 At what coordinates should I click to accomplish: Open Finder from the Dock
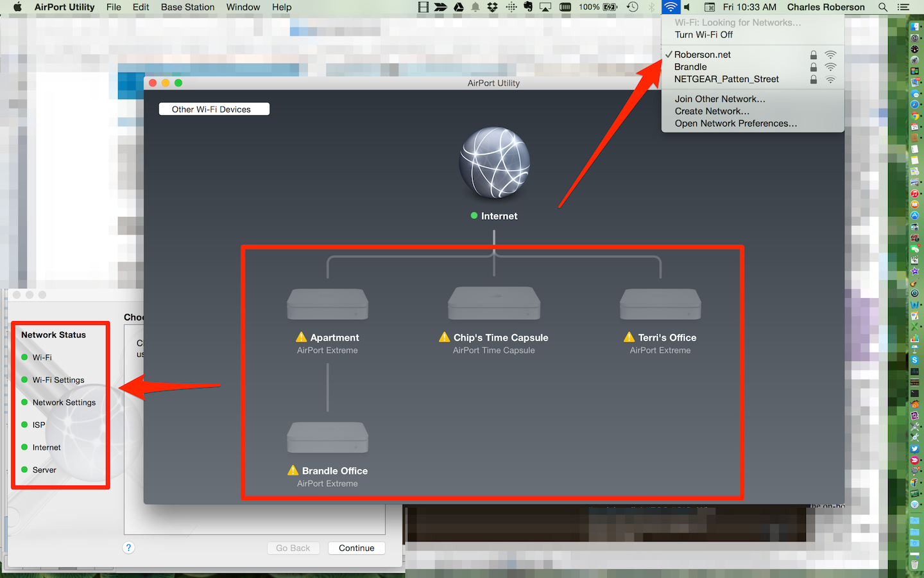coord(915,27)
